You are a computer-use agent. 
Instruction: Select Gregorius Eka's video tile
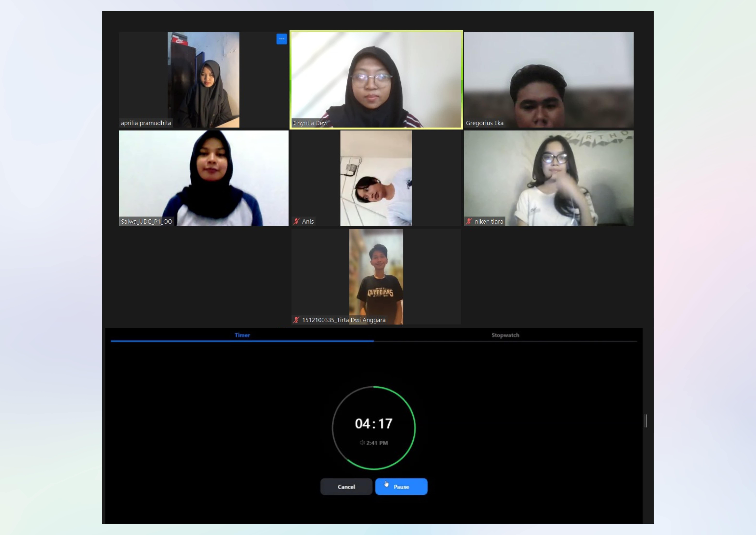pos(549,80)
